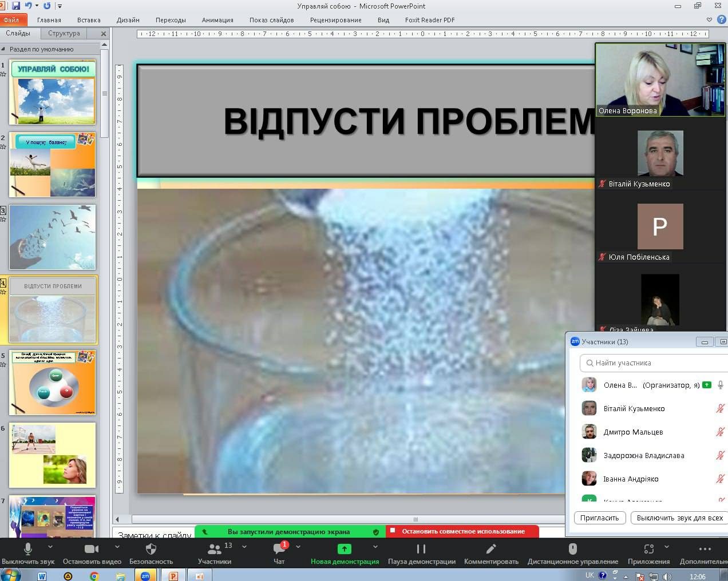The image size is (728, 581).
Task: Click the Zoom Security shield icon
Action: click(x=151, y=550)
